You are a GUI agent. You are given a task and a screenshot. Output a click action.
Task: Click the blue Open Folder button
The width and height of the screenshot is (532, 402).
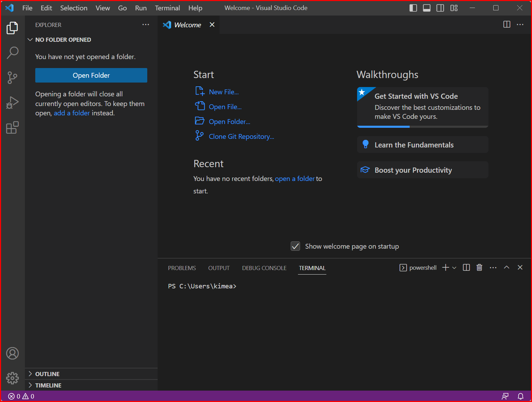pyautogui.click(x=91, y=75)
